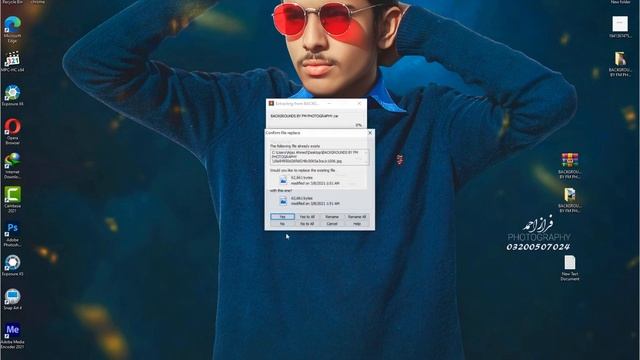Viewport: 640px width, 360px height.
Task: Open Help from the replace dialog
Action: (357, 224)
